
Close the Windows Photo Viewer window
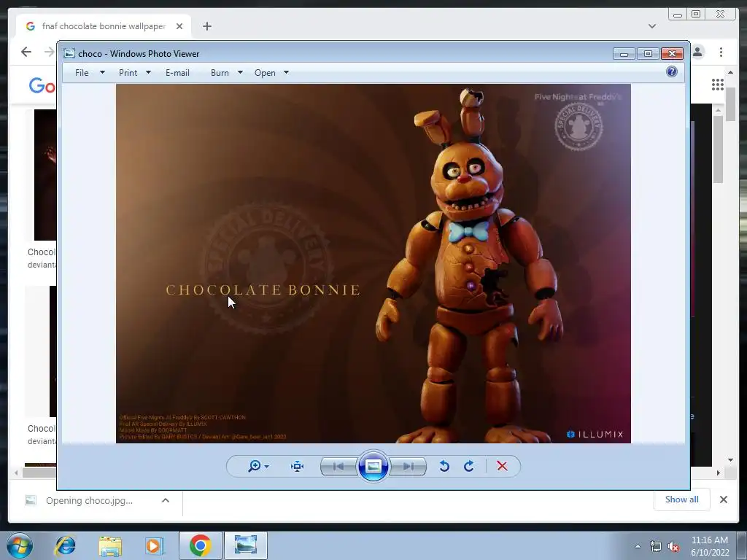(x=672, y=54)
